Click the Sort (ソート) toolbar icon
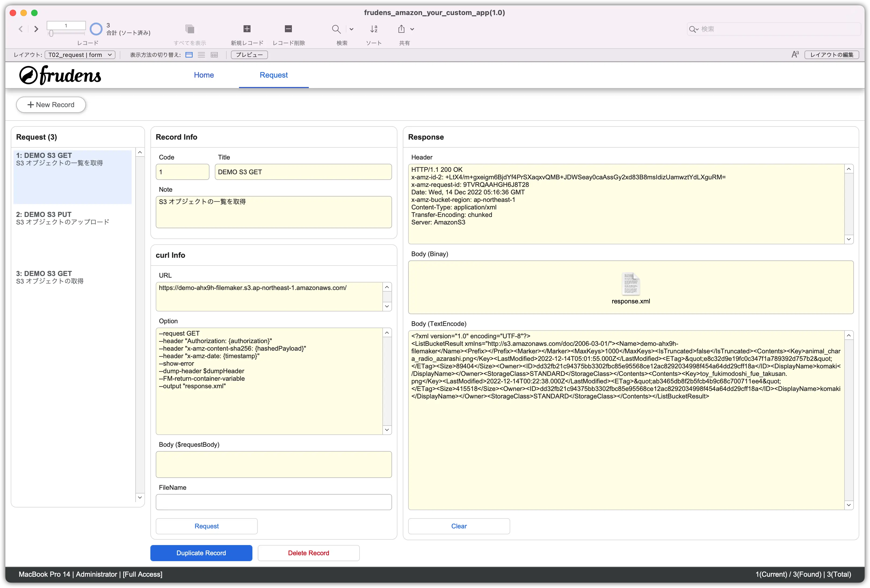This screenshot has height=588, width=870. tap(374, 29)
